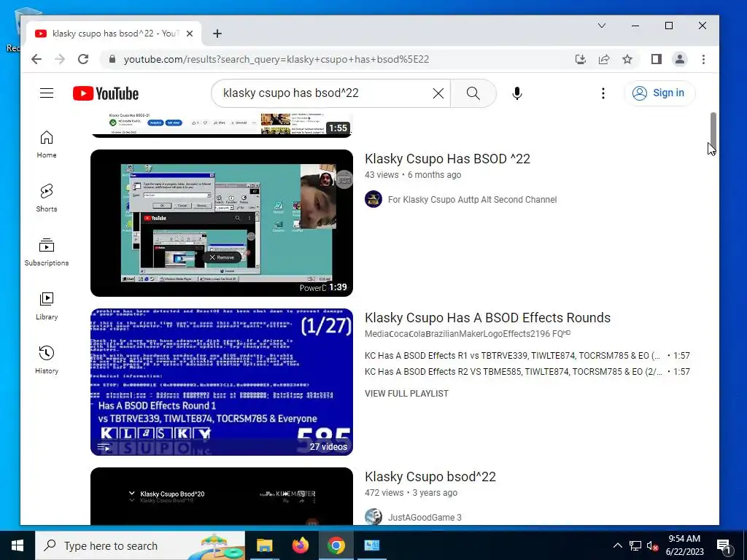Click the page vertical scrollbar thumb
Screen dimensions: 747x560
(713, 134)
